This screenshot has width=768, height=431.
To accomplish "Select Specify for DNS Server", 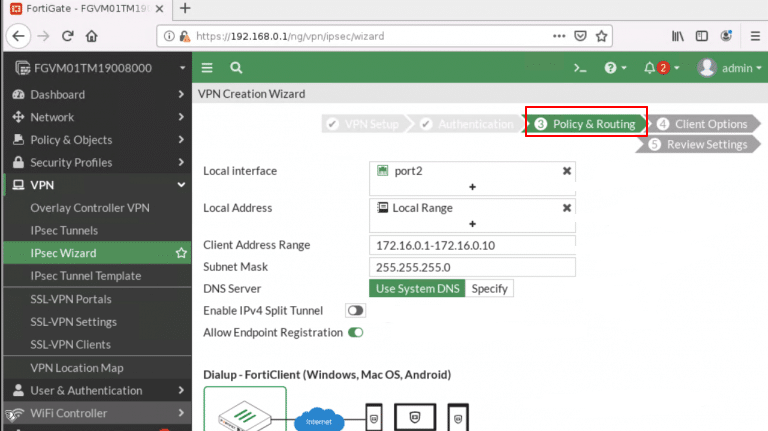I will pos(490,289).
